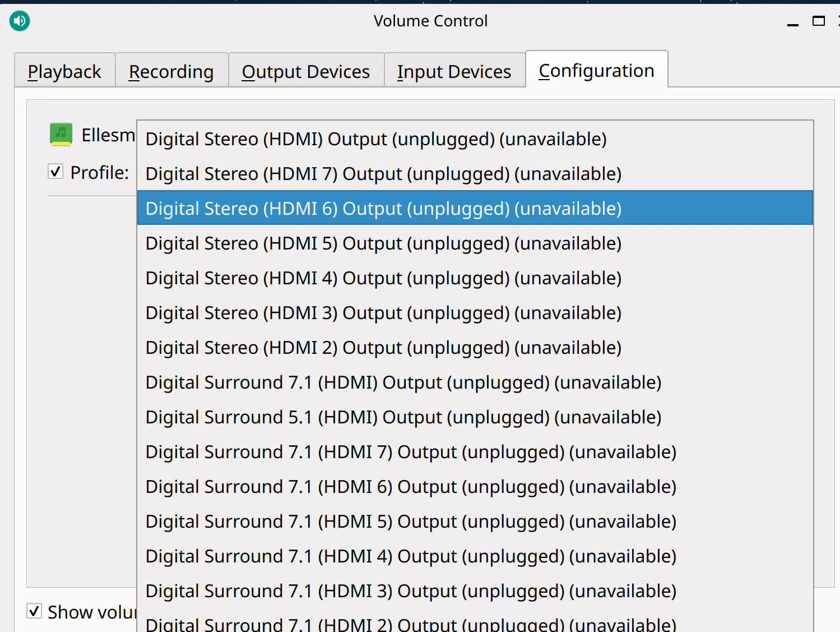Screen dimensions: 840x632
Task: Maximize the Volume Control window
Action: pos(818,21)
